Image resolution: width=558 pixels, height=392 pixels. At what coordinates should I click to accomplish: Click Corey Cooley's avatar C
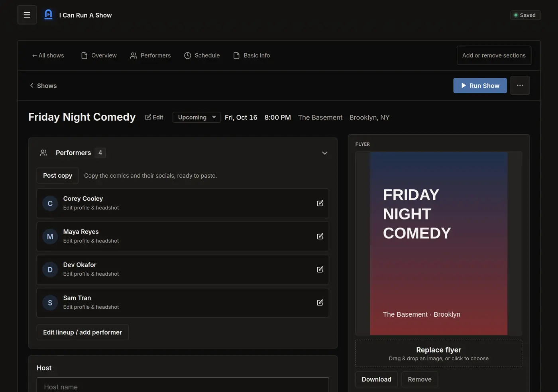50,204
